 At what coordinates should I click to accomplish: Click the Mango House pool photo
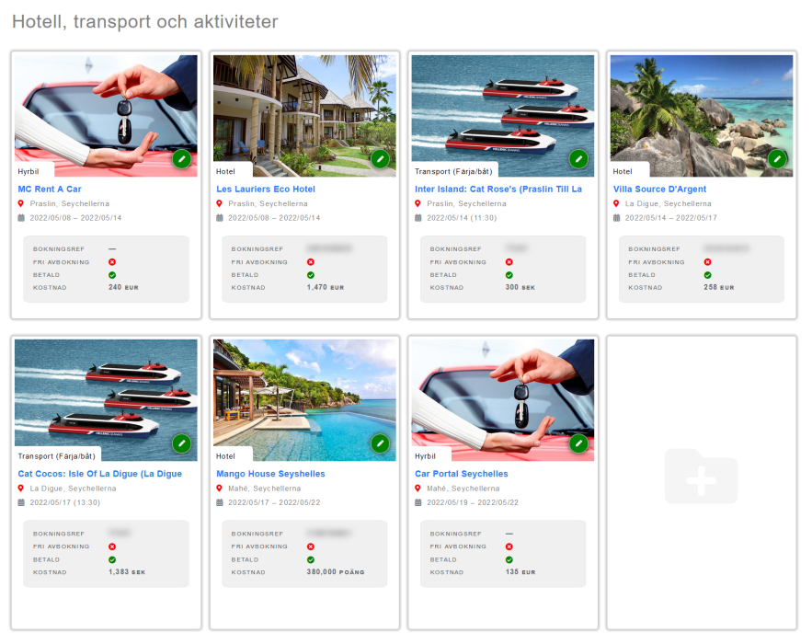[303, 396]
